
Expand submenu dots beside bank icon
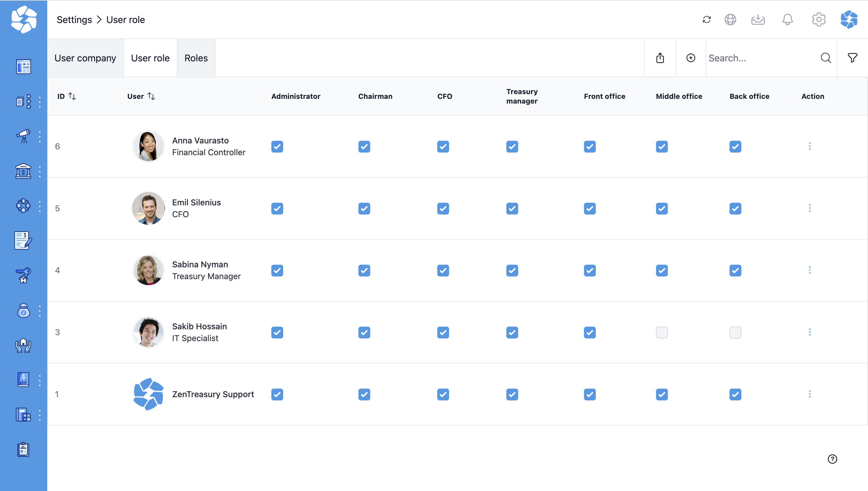point(40,171)
